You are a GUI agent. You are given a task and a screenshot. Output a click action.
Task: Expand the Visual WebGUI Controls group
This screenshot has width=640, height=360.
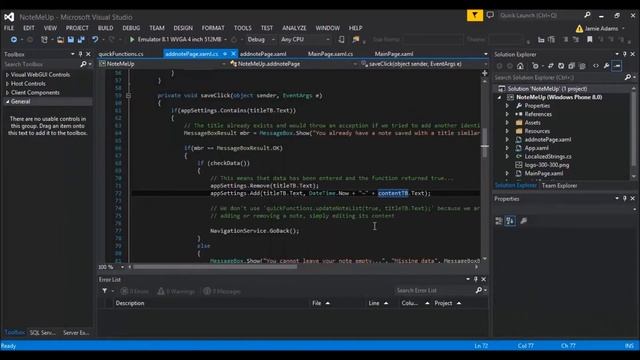pos(7,75)
